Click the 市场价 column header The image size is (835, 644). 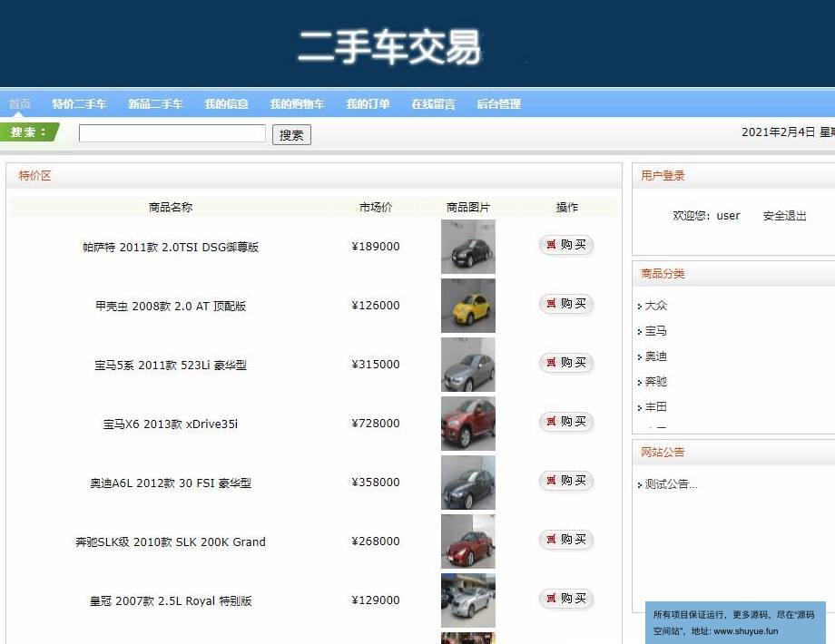(x=376, y=207)
